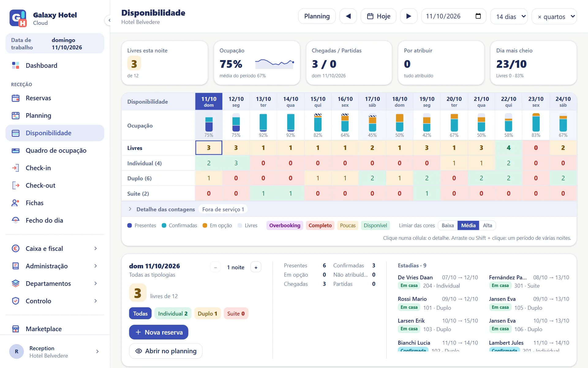The width and height of the screenshot is (588, 368).
Task: Filter by Individual 2 chip
Action: [x=173, y=313]
